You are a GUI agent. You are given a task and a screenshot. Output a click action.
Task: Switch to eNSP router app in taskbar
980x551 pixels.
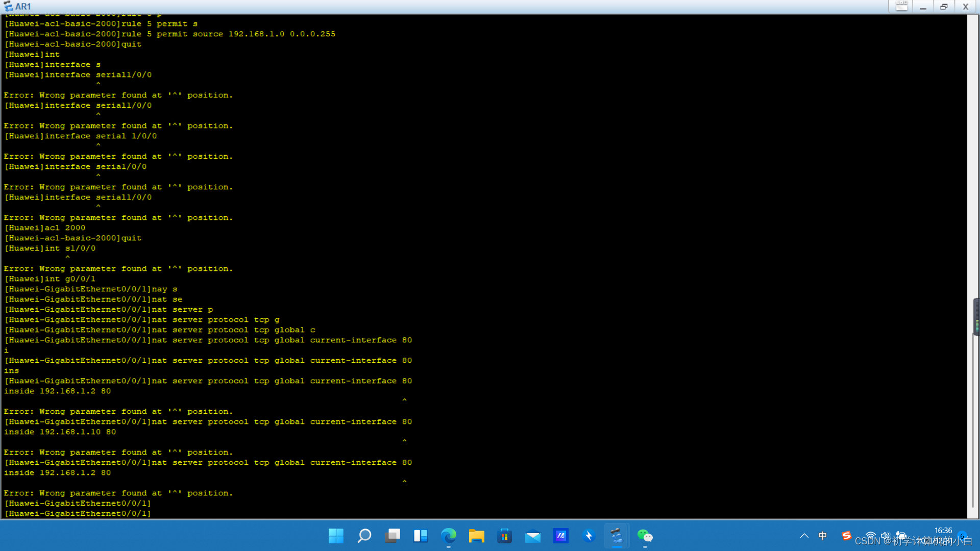[617, 536]
